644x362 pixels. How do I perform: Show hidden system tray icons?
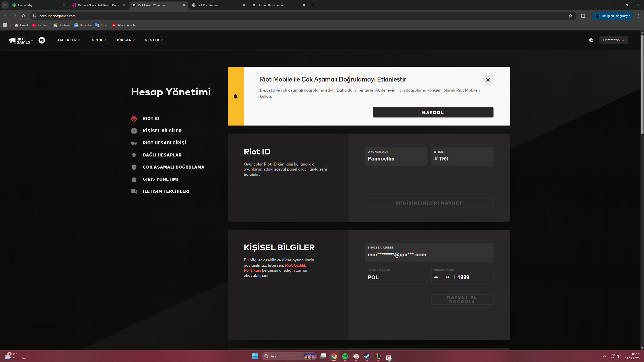point(605,356)
